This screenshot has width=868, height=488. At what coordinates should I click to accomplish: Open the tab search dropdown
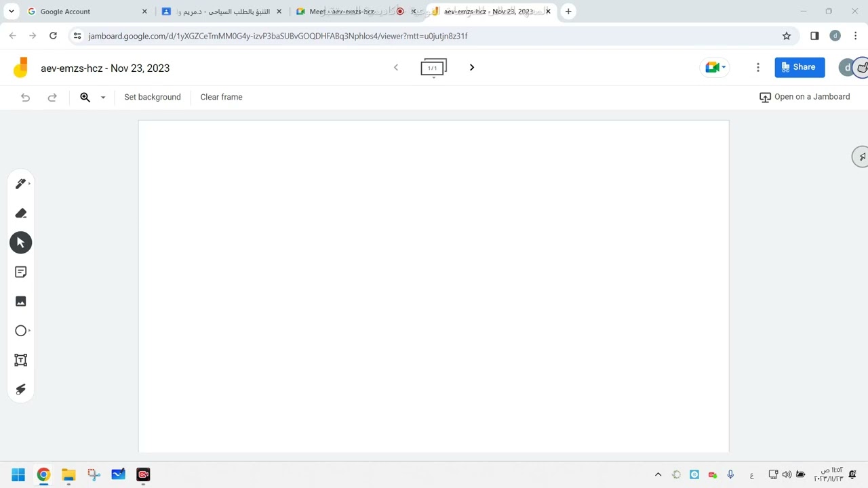12,12
